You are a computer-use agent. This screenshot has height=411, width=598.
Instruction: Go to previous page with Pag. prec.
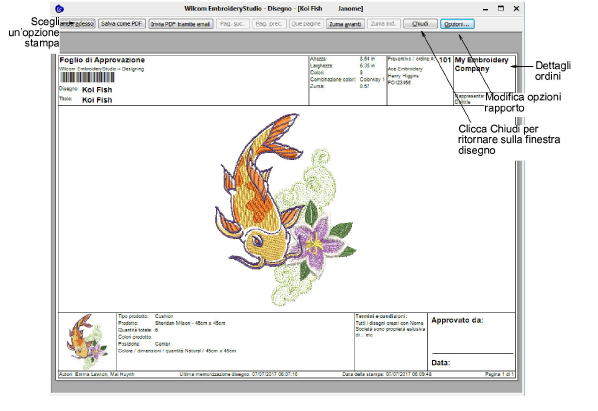coord(269,24)
